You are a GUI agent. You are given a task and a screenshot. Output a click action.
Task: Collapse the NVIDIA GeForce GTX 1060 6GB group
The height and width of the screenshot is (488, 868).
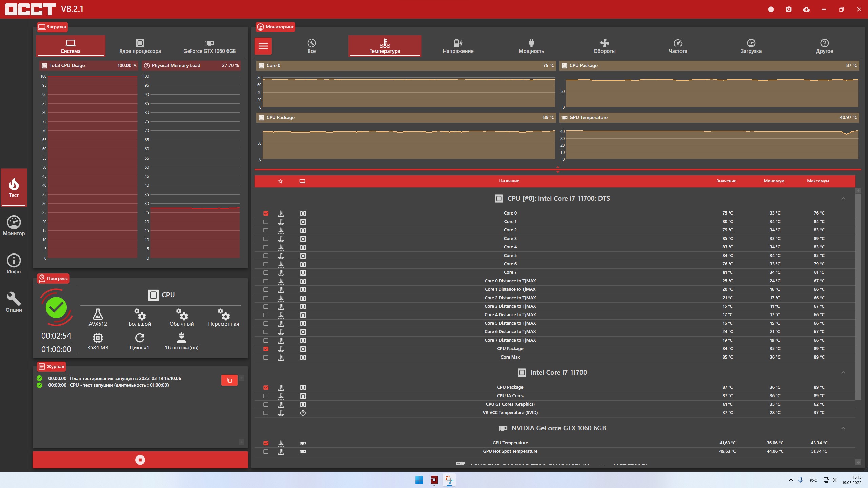tap(843, 428)
